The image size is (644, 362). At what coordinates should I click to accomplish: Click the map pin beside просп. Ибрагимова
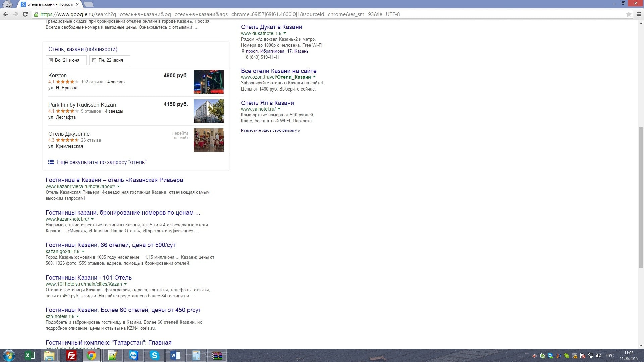[243, 51]
